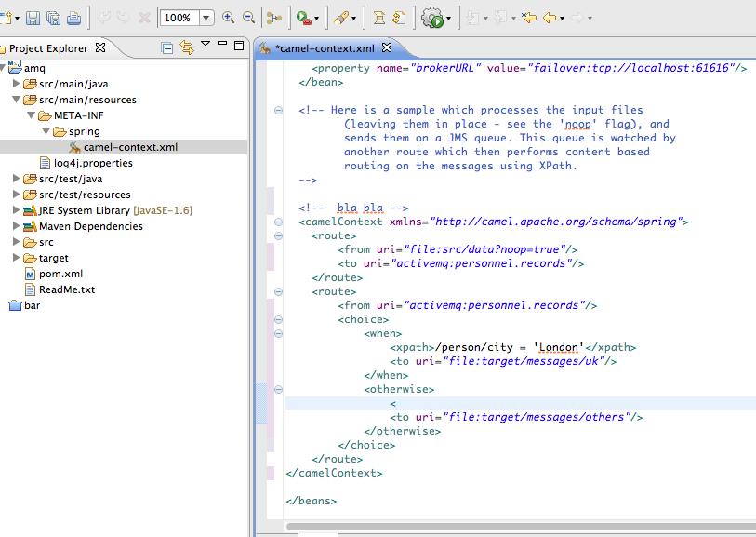
Task: Select pom.xml in Project Explorer
Action: point(60,274)
